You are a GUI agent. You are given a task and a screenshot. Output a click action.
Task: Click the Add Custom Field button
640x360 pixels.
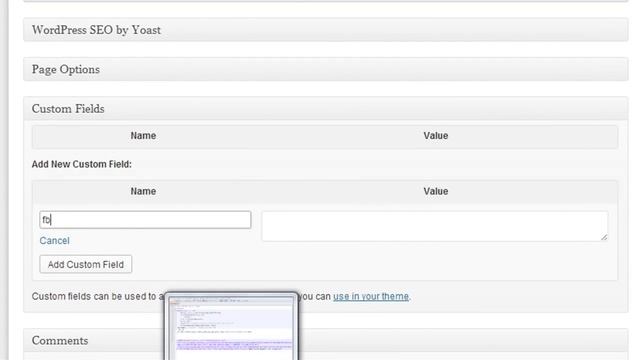pyautogui.click(x=86, y=264)
